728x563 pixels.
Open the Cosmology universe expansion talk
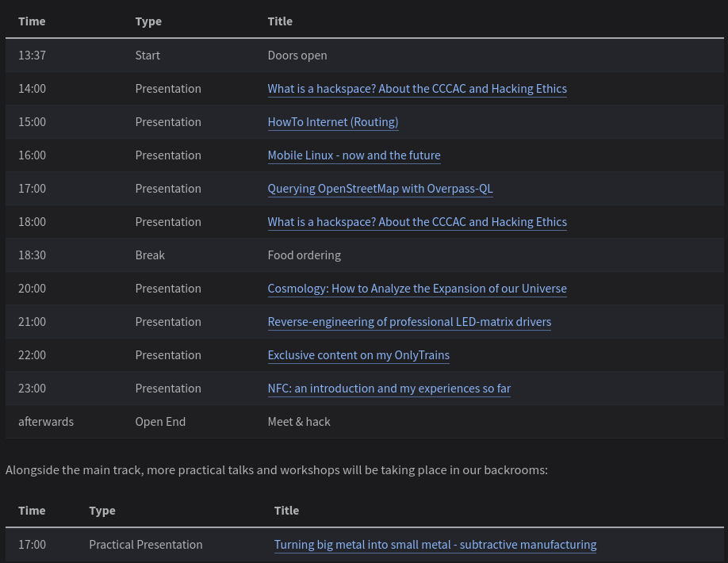pos(417,289)
